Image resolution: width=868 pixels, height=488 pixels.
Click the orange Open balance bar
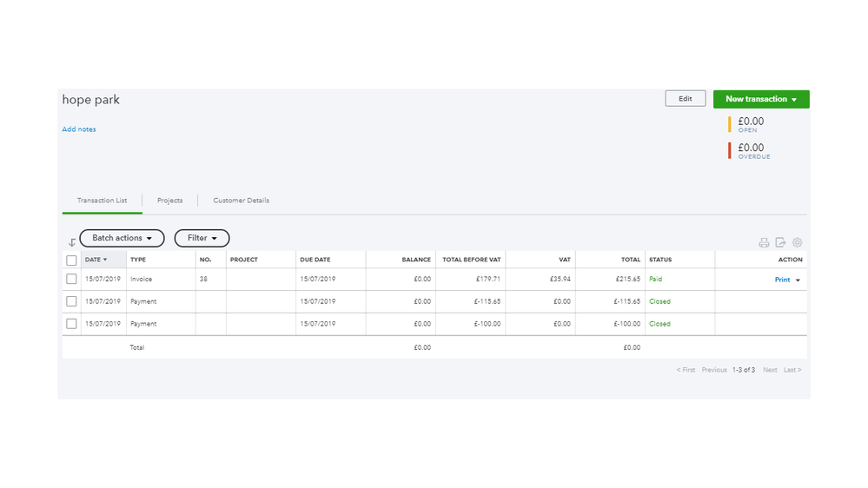pos(730,124)
